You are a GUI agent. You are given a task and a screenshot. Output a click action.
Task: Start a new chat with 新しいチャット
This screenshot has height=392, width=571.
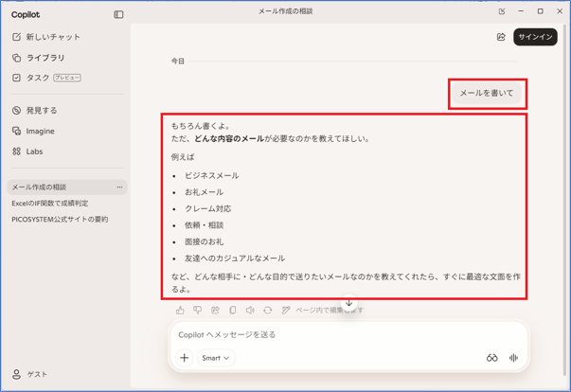pyautogui.click(x=46, y=37)
